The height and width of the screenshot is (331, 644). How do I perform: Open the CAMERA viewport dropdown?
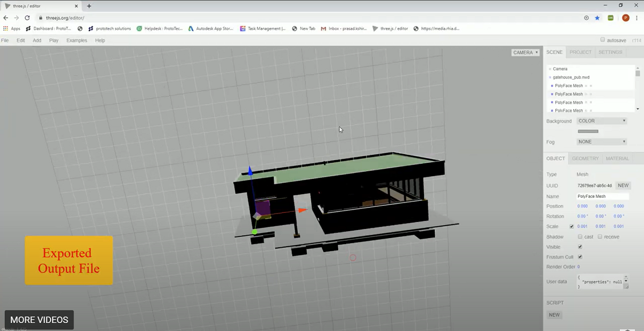(x=525, y=53)
